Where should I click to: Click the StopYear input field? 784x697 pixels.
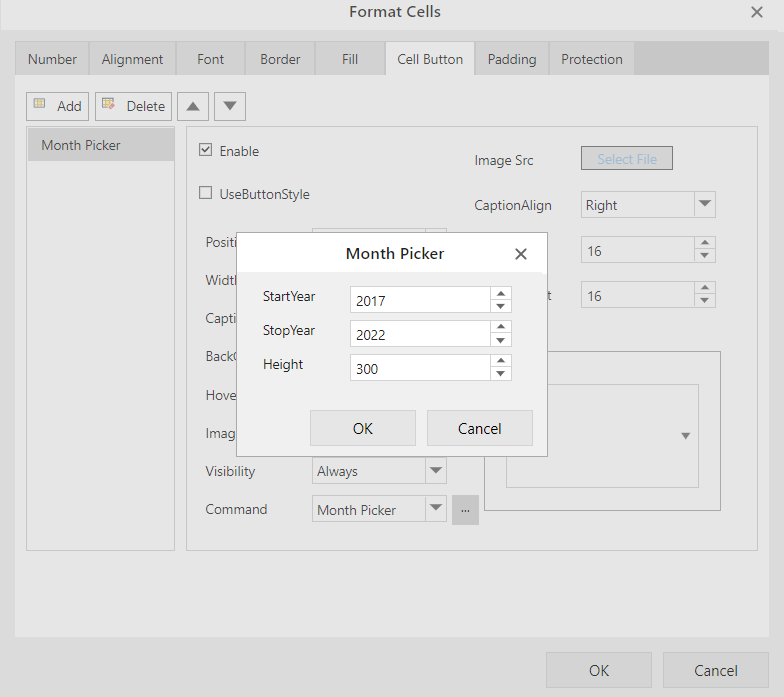[420, 334]
